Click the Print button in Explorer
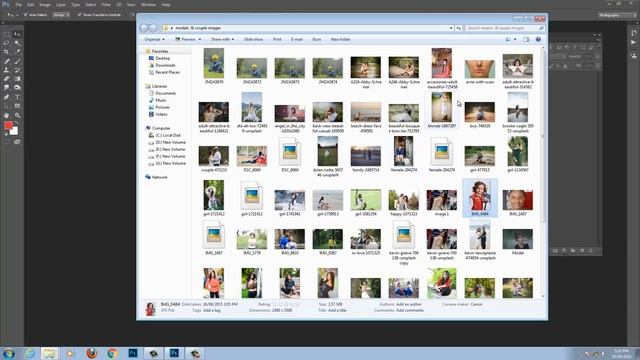Screen dimensions: 640x360 [277, 39]
